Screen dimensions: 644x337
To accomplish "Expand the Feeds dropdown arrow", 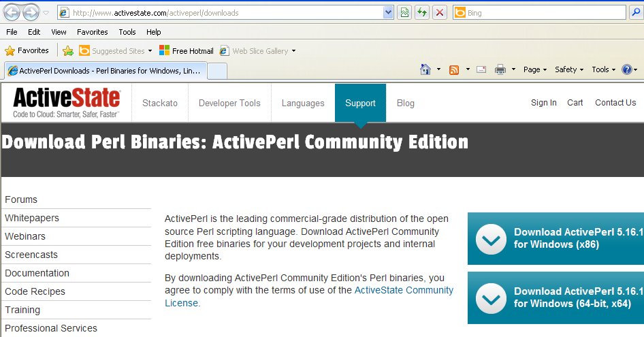I will tap(468, 69).
